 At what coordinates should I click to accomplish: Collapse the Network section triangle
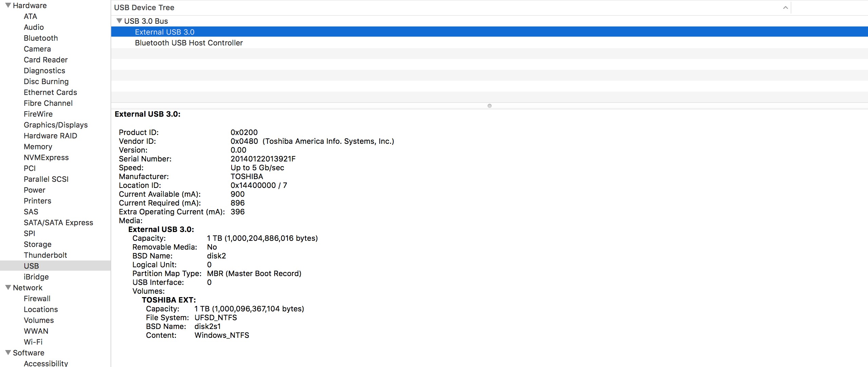[8, 287]
